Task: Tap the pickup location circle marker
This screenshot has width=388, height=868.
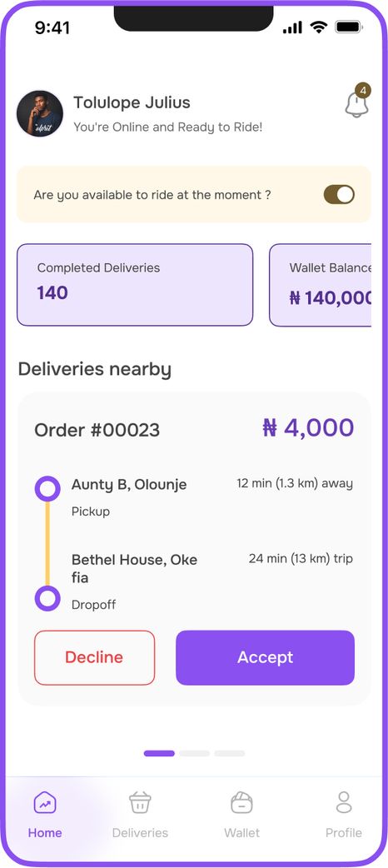Action: [47, 488]
